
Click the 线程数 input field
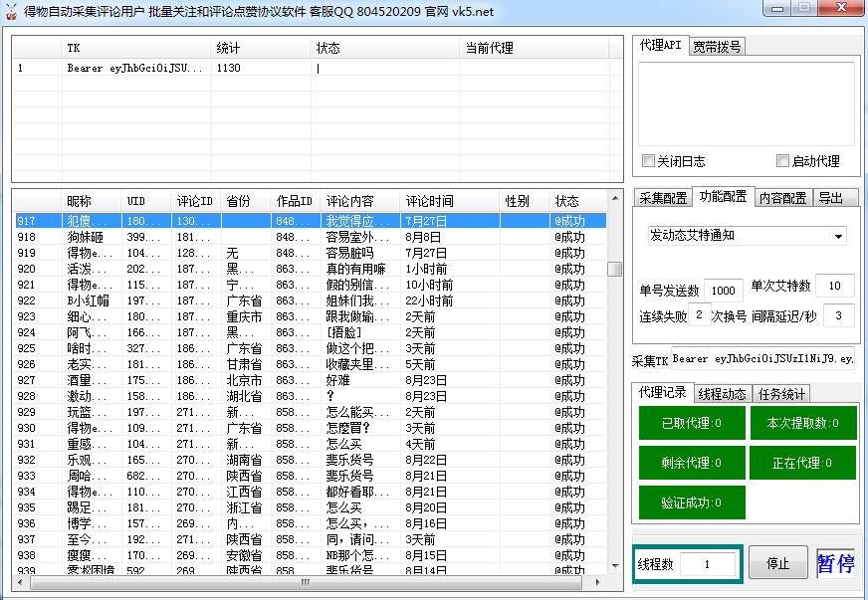pyautogui.click(x=707, y=564)
